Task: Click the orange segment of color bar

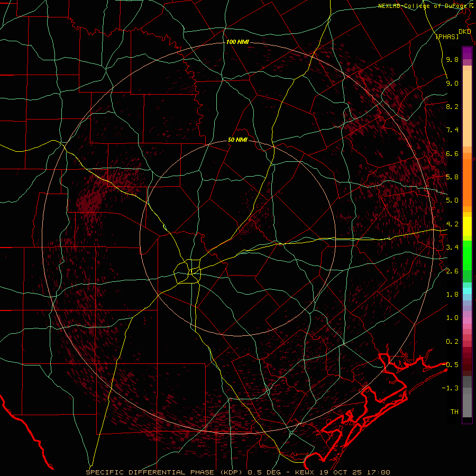Action: pos(467,182)
